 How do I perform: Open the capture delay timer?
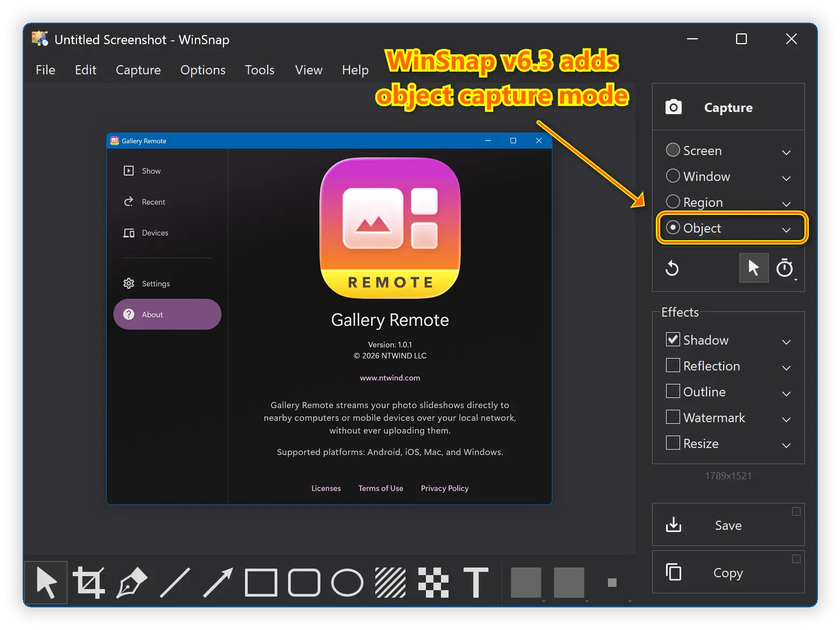785,268
